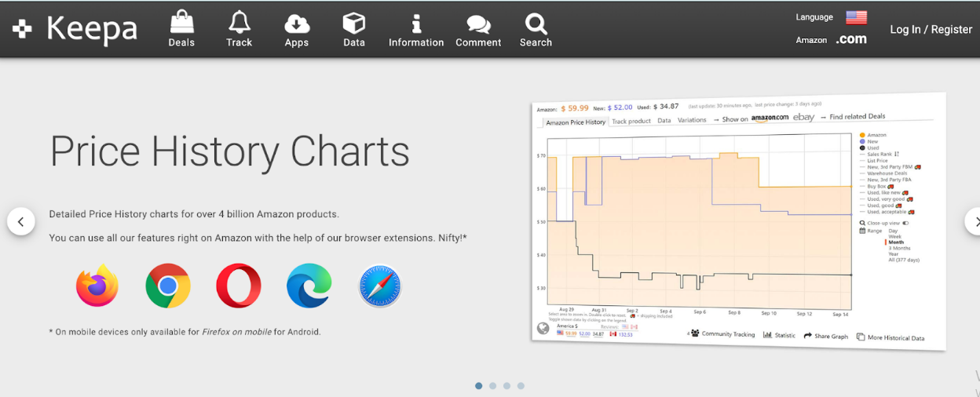Click the globe icon below chart
This screenshot has width=980, height=397.
pyautogui.click(x=543, y=328)
